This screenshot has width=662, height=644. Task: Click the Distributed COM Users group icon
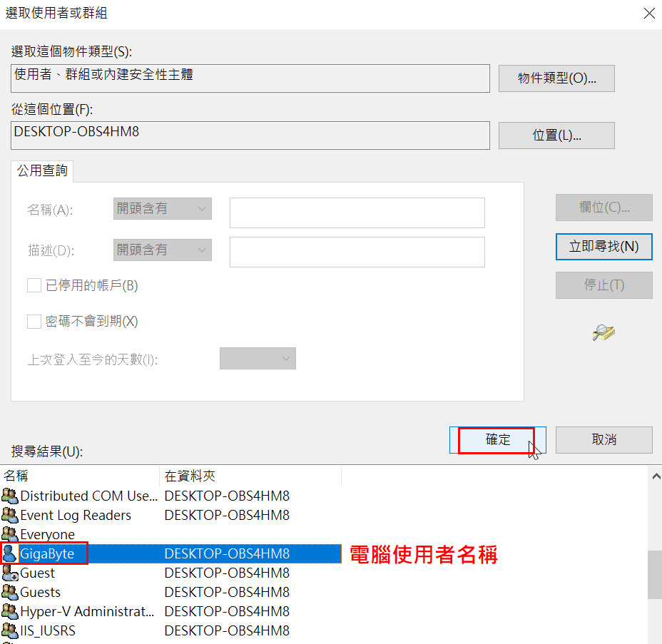click(10, 496)
